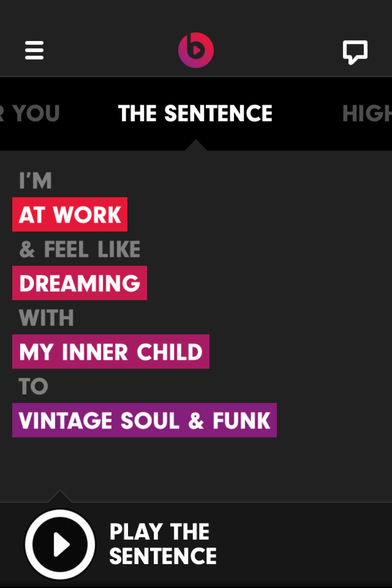
Task: Tap the Beats Music logo
Action: point(196,50)
